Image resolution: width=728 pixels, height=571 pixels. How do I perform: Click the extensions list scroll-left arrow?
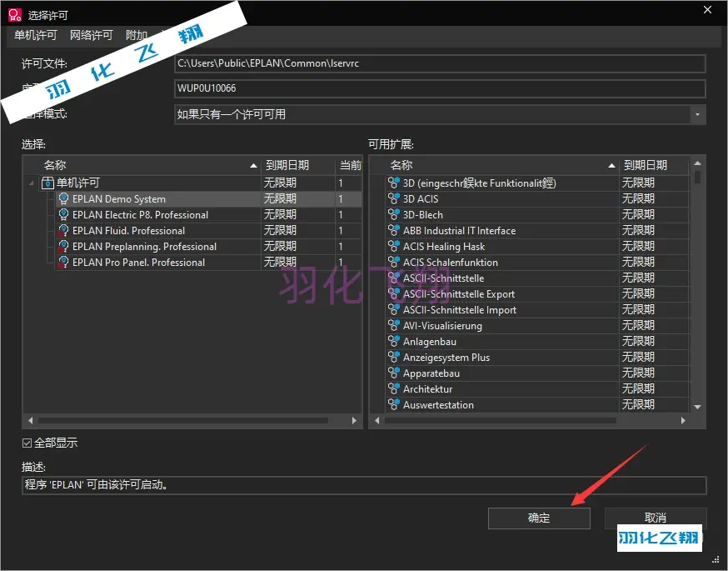pyautogui.click(x=377, y=420)
